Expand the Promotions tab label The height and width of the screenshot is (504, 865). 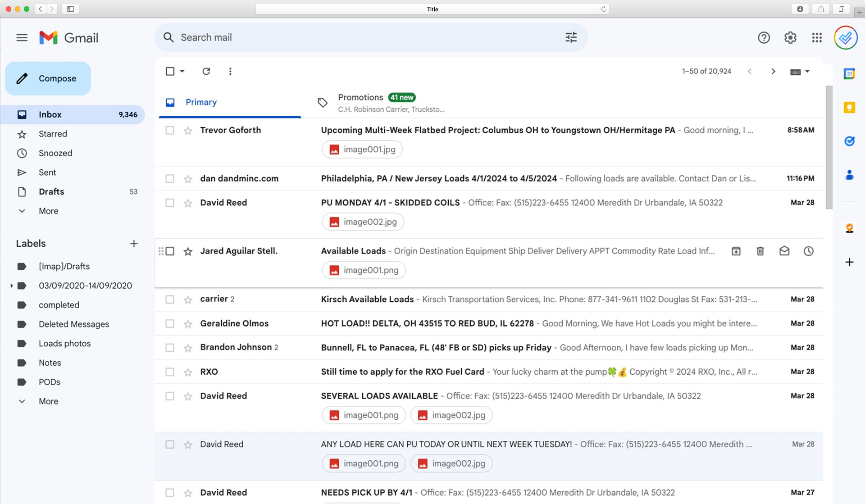pos(360,96)
